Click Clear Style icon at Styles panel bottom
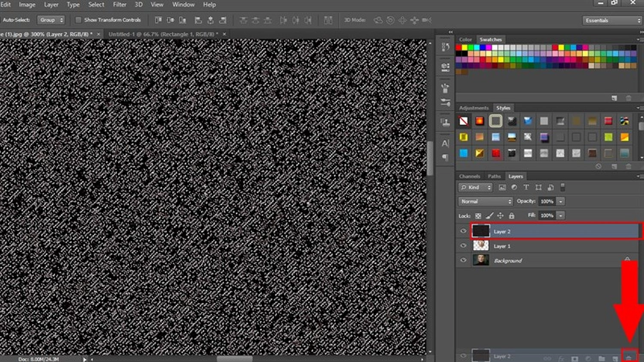The image size is (644, 362). click(598, 166)
